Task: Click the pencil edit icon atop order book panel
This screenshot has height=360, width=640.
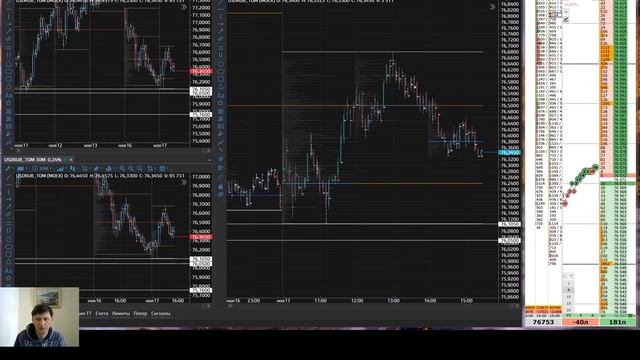Action: pos(567,19)
